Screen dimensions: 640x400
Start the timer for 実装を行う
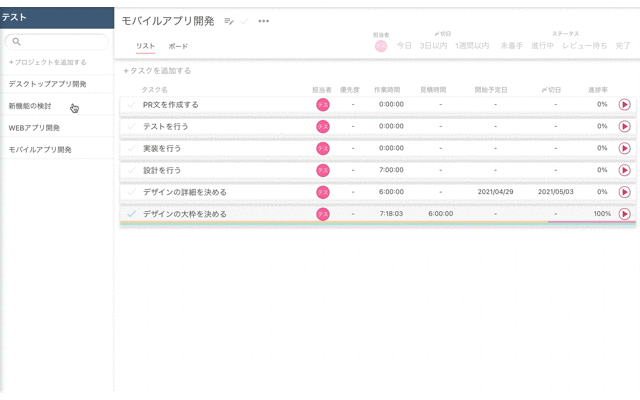(624, 148)
